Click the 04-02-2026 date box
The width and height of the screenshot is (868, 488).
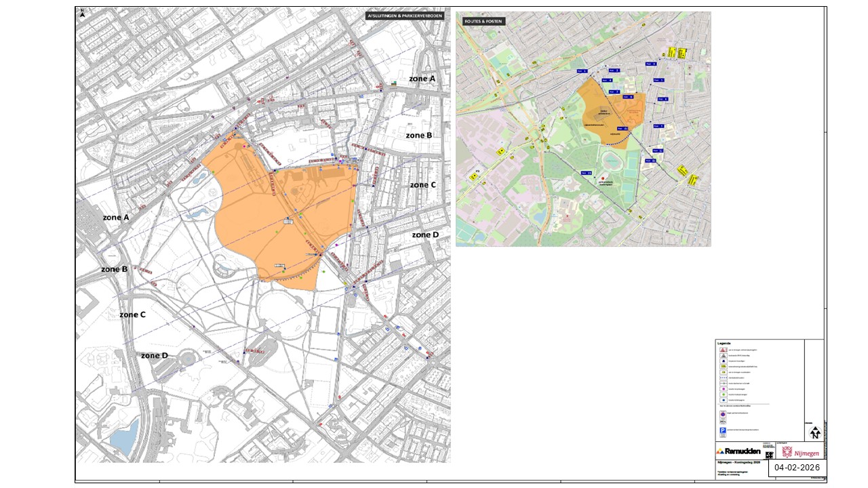click(797, 468)
